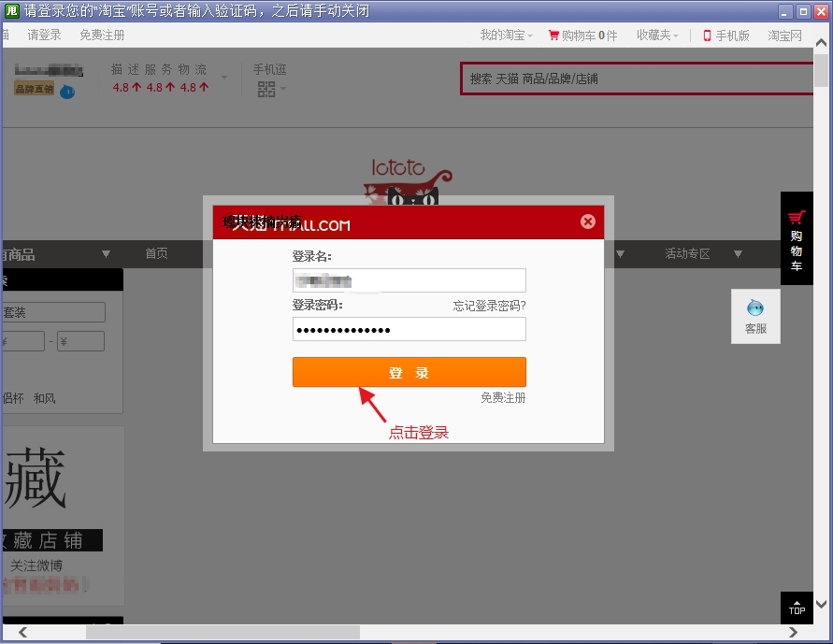Minimize the browser window

[785, 11]
